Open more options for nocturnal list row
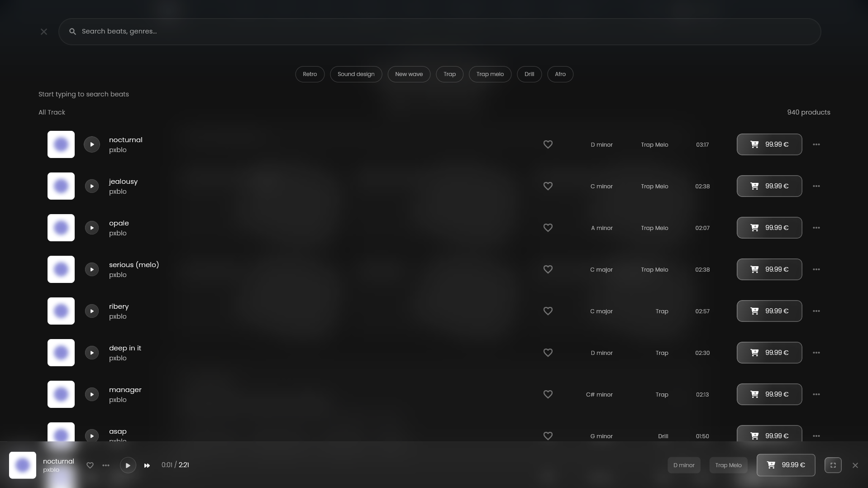Viewport: 868px width, 488px height. [816, 144]
